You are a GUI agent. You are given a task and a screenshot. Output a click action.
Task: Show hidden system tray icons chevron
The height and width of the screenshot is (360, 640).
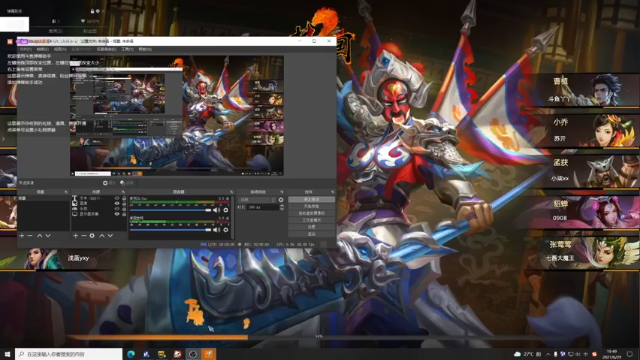[x=548, y=354]
